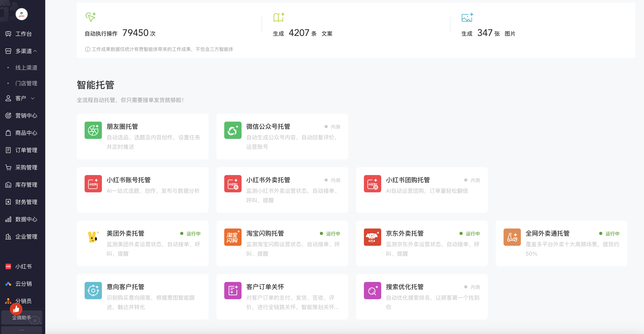644x334 pixels.
Task: Select 线上渠道 submenu item
Action: click(x=26, y=68)
